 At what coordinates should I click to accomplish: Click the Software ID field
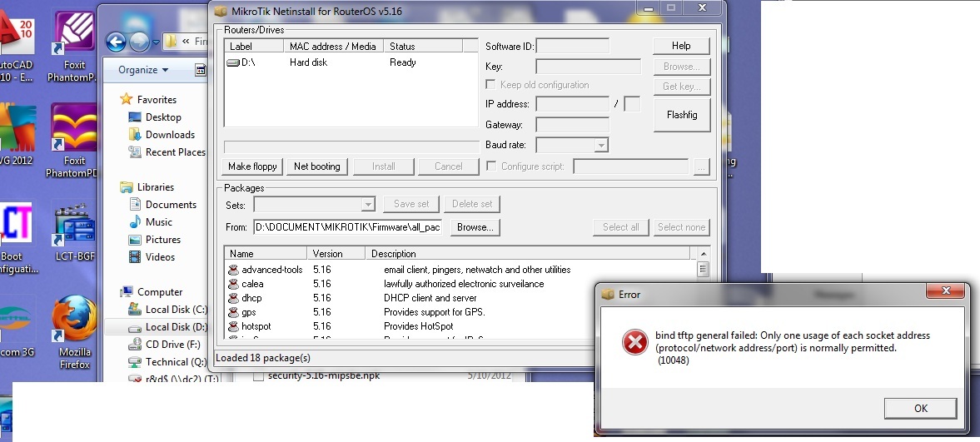point(573,47)
